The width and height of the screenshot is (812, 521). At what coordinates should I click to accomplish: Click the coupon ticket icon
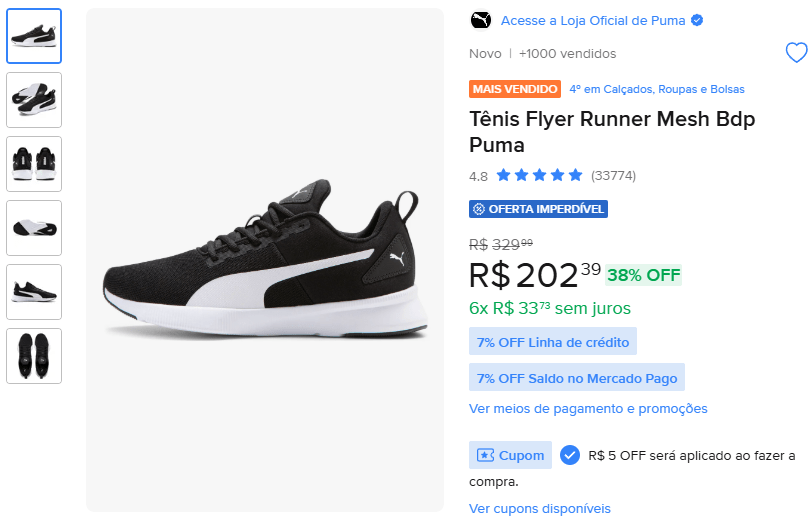[486, 455]
